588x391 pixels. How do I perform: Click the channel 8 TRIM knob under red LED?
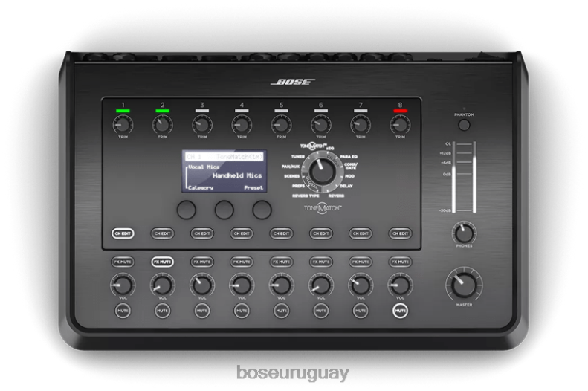tap(400, 125)
